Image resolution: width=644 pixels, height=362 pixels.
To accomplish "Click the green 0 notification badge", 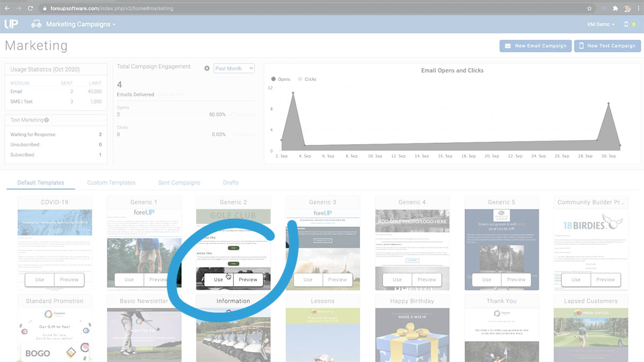I will point(634,24).
